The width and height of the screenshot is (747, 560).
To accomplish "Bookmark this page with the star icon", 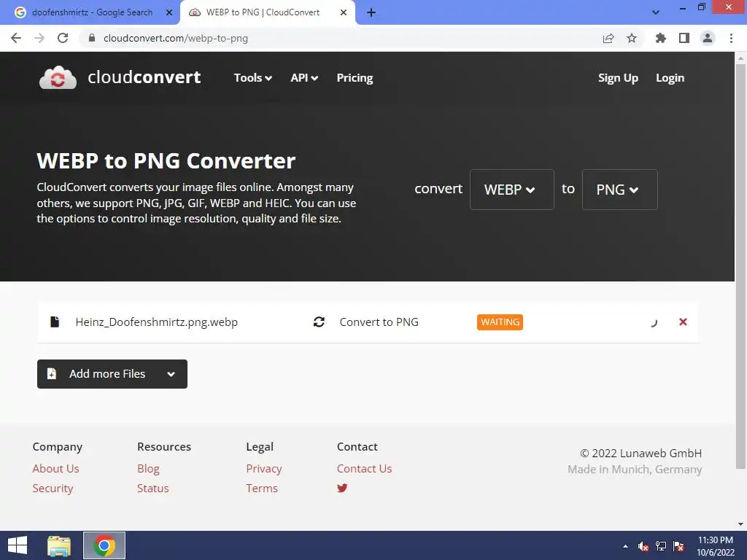I will (632, 38).
